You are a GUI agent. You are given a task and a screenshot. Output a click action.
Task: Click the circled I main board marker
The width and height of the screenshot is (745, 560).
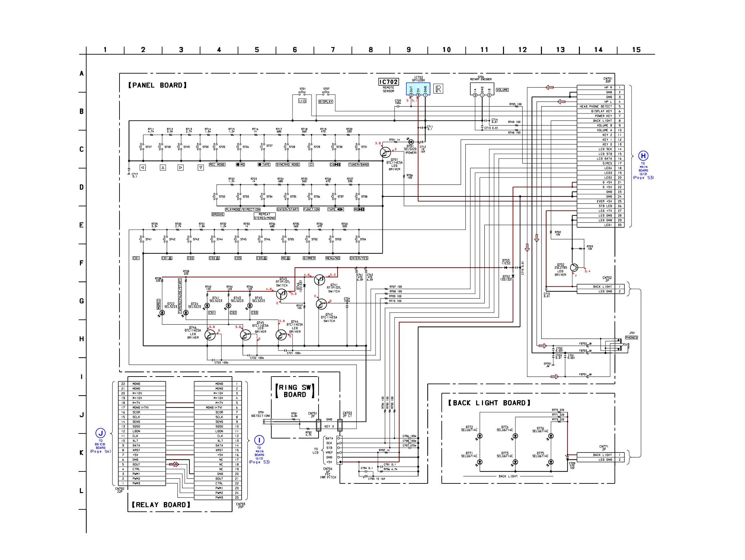pos(259,440)
